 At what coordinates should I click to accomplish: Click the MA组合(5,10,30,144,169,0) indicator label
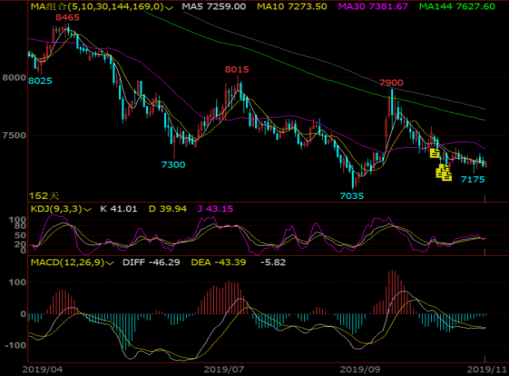click(97, 6)
